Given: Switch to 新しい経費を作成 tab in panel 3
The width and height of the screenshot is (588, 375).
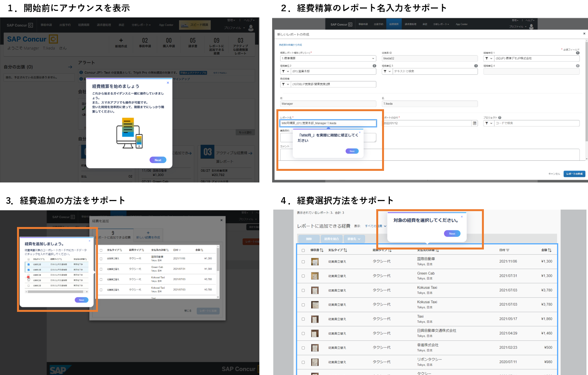Looking at the screenshot, I should point(148,235).
